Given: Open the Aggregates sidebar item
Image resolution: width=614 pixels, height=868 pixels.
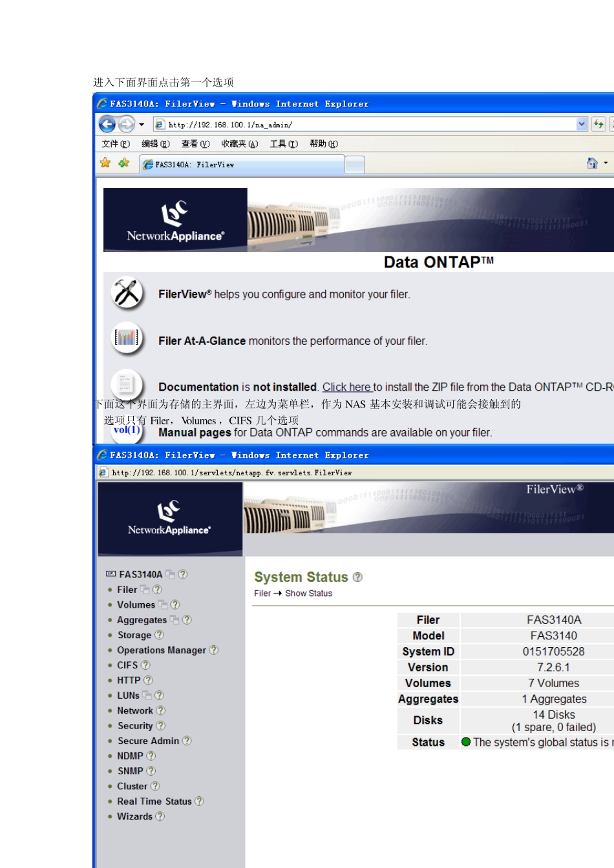Looking at the screenshot, I should (x=142, y=620).
